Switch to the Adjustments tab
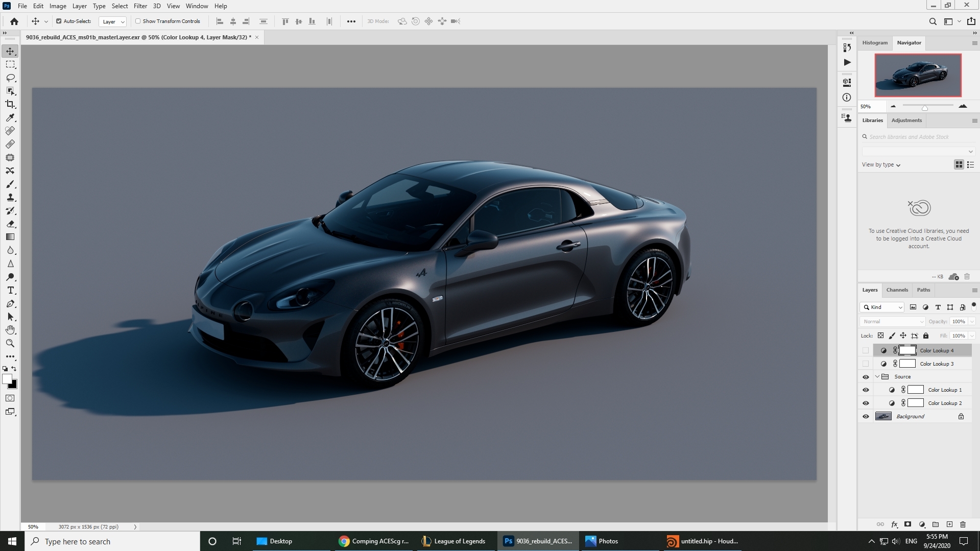The width and height of the screenshot is (980, 551). pos(906,120)
